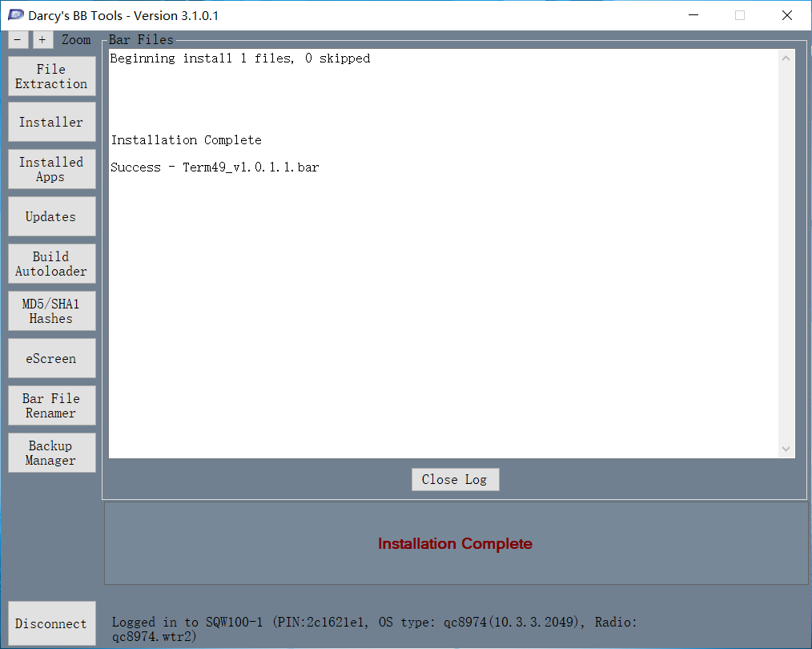Open the Backup Manager
Viewport: 812px width, 649px height.
[51, 453]
